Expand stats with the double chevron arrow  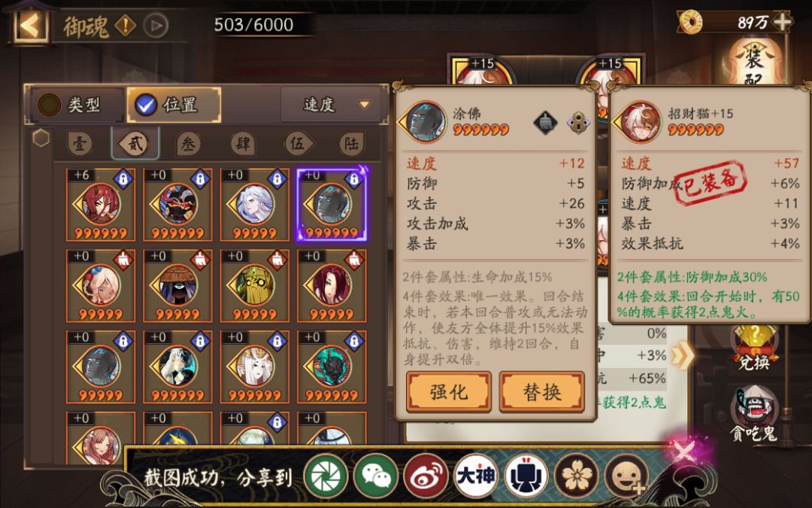(681, 355)
